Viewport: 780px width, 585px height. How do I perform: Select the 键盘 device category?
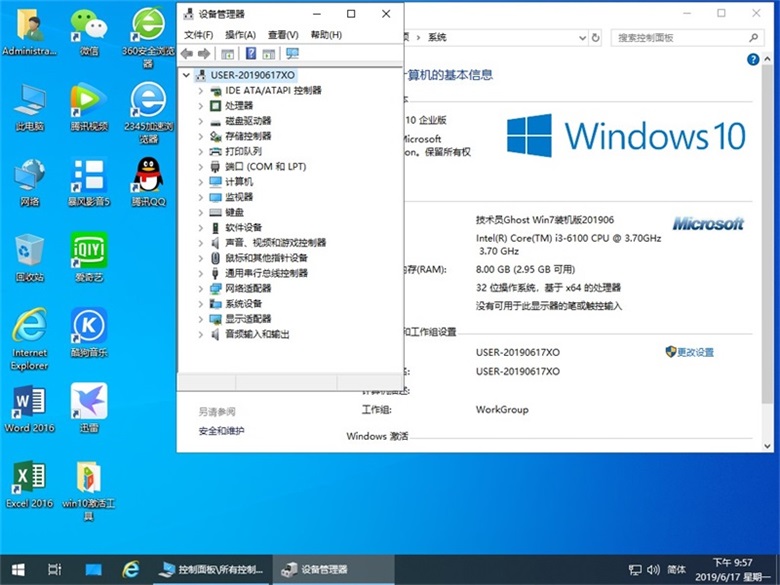[234, 212]
